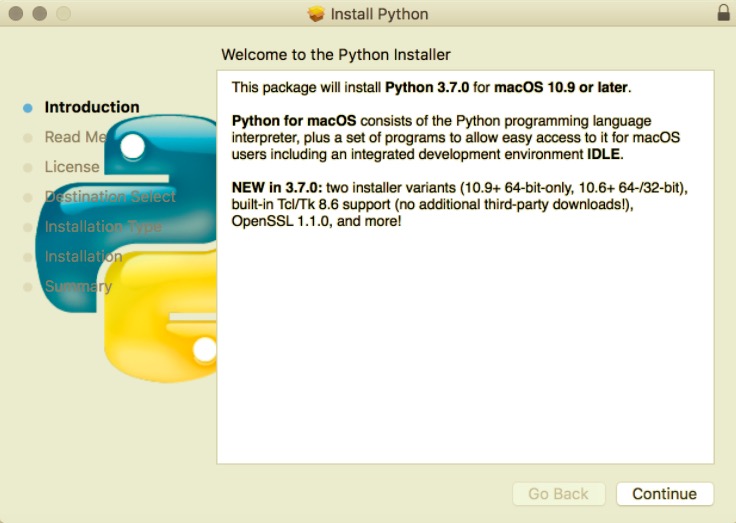This screenshot has height=523, width=736.
Task: Click the package icon in the title bar
Action: click(x=317, y=14)
